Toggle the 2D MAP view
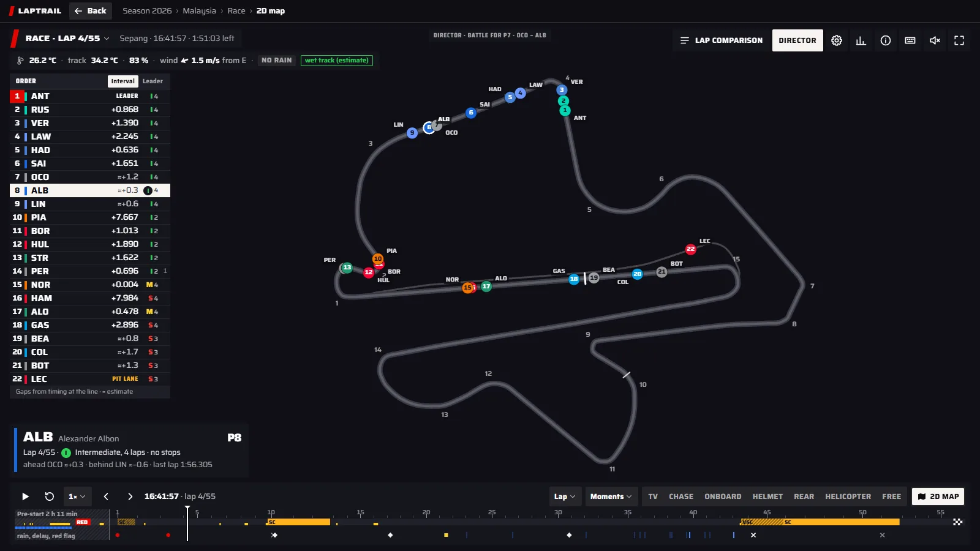Image resolution: width=980 pixels, height=551 pixels. [x=938, y=497]
